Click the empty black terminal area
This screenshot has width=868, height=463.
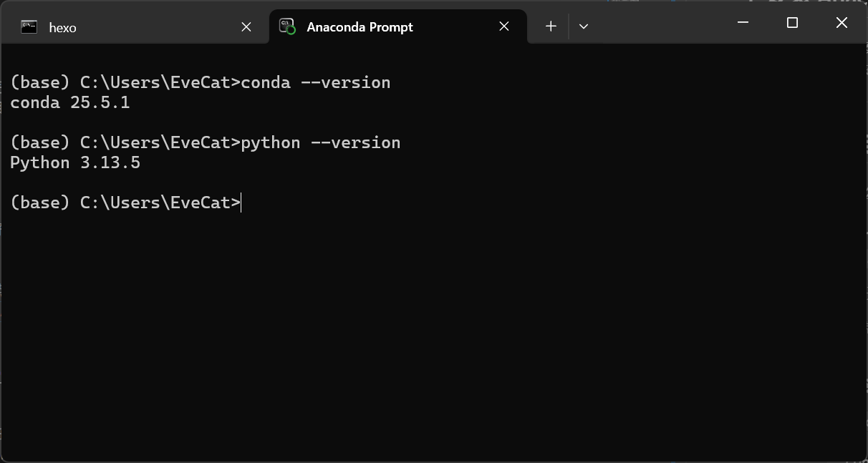[x=430, y=329]
